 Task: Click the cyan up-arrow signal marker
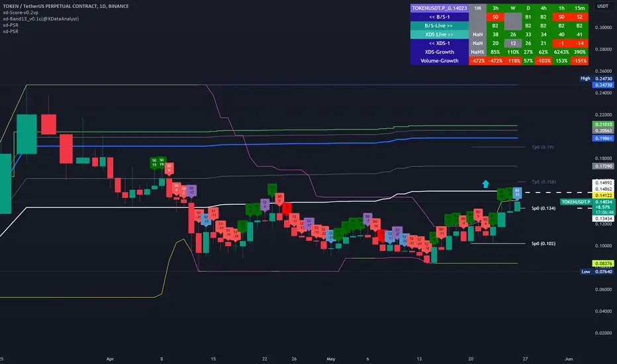coord(485,184)
